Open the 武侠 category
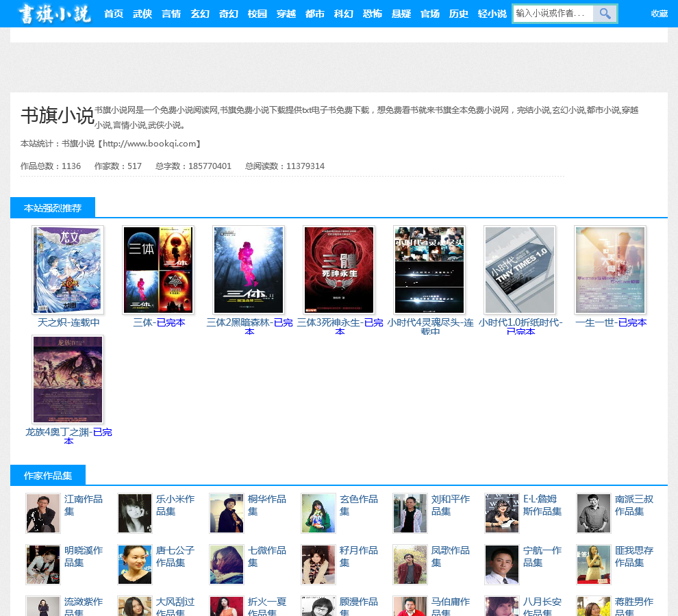Image resolution: width=678 pixels, height=616 pixels. [x=142, y=14]
